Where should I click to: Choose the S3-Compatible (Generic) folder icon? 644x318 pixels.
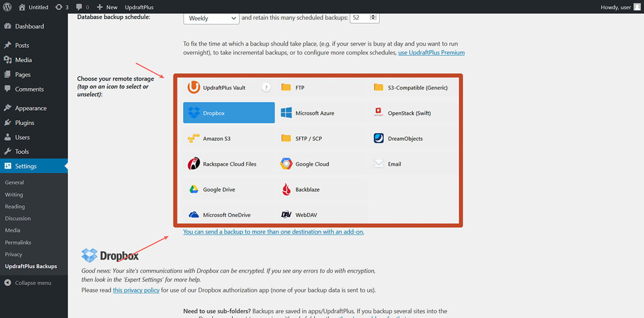pyautogui.click(x=378, y=88)
